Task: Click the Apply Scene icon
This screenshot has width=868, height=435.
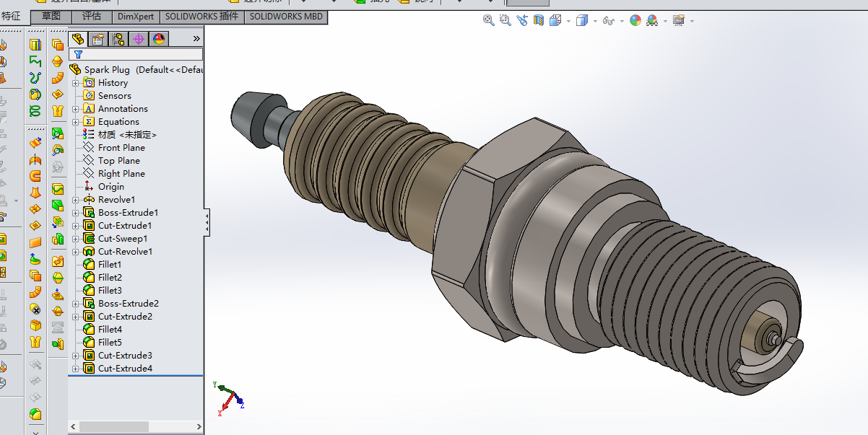Action: 652,21
